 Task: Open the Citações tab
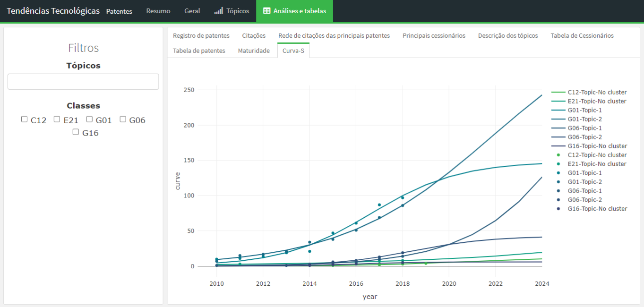point(254,35)
